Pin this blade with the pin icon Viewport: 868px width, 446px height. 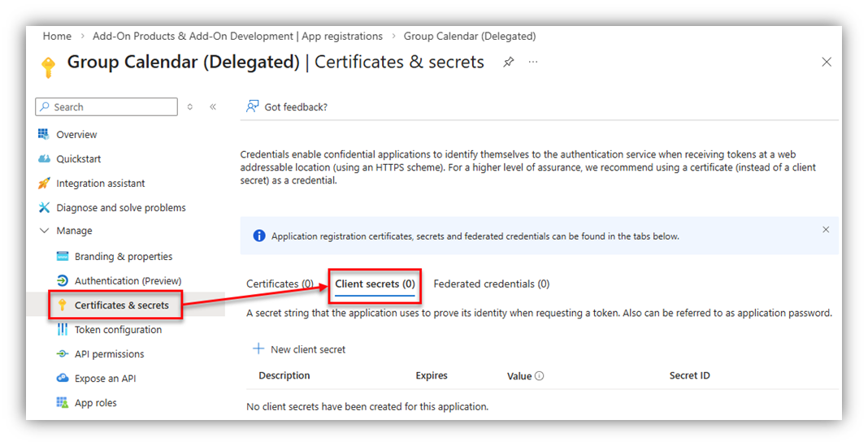(x=509, y=62)
